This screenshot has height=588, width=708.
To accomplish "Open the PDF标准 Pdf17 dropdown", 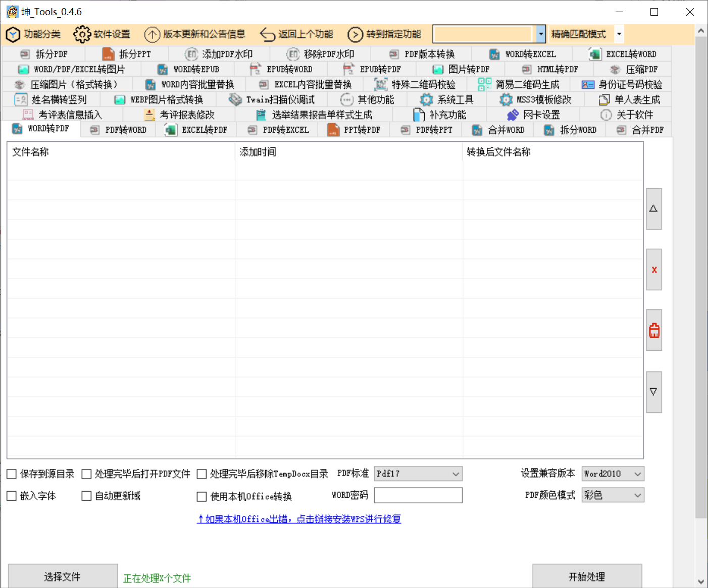I will [x=418, y=473].
